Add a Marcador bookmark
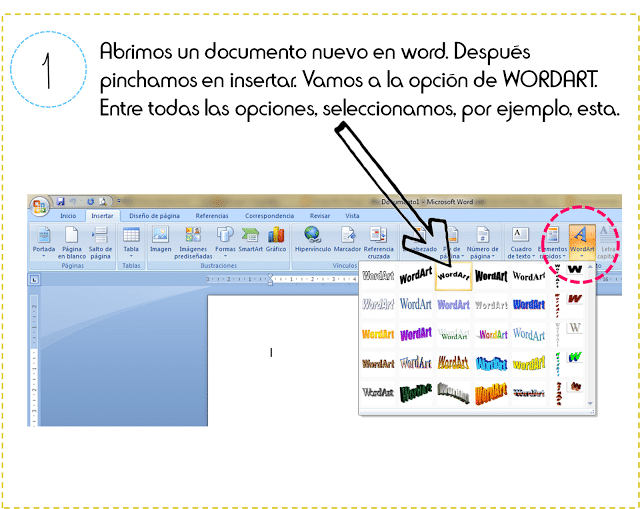640x509 pixels. click(347, 241)
